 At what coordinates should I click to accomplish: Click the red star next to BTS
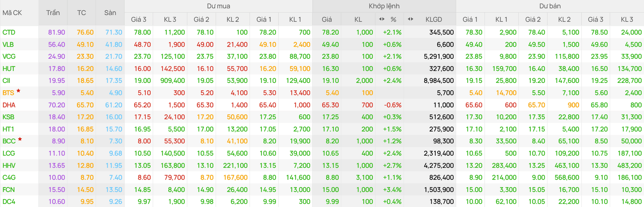pos(18,91)
